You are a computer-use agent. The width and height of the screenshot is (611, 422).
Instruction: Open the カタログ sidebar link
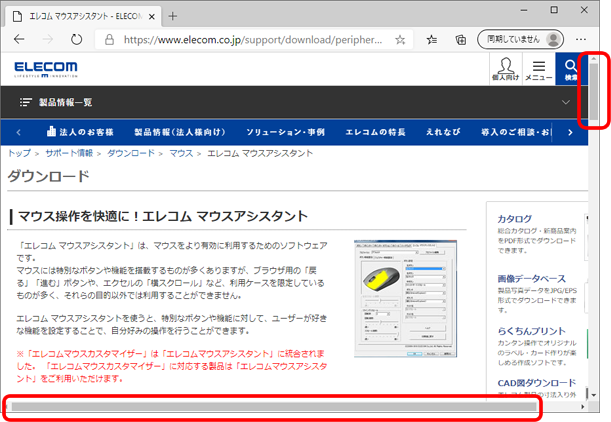514,219
